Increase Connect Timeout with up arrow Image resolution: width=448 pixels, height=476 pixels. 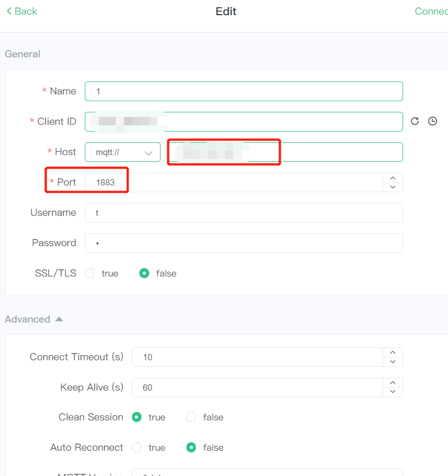[392, 352]
